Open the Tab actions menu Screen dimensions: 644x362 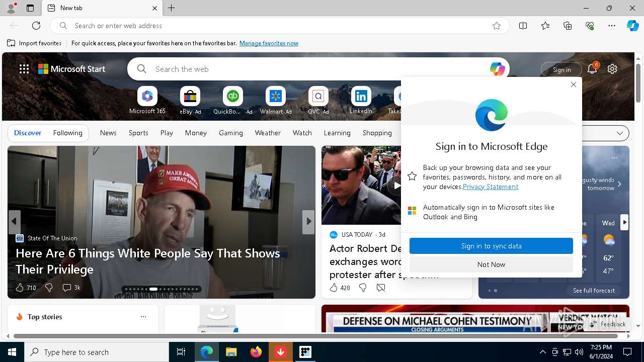tap(30, 8)
